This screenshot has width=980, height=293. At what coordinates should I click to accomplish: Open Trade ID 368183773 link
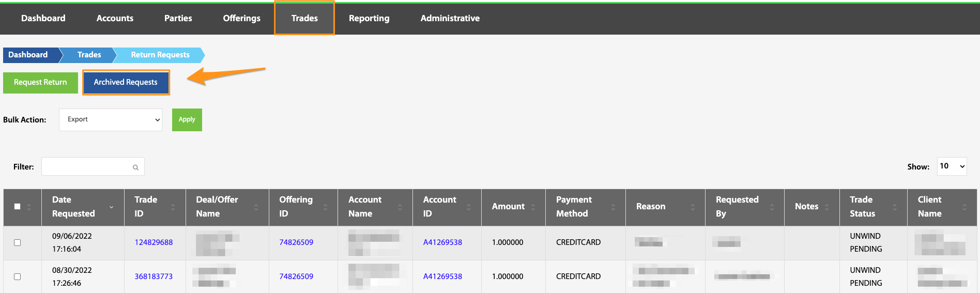[x=154, y=276]
